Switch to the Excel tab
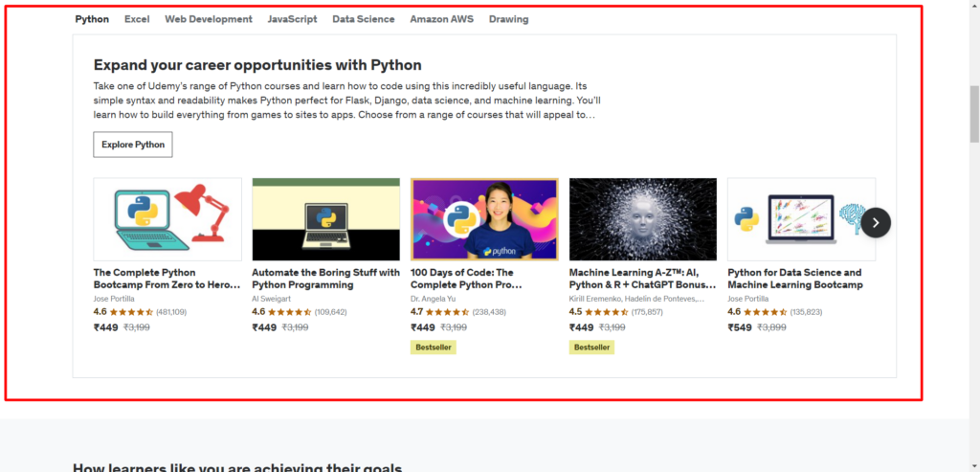This screenshot has height=472, width=980. (x=137, y=19)
